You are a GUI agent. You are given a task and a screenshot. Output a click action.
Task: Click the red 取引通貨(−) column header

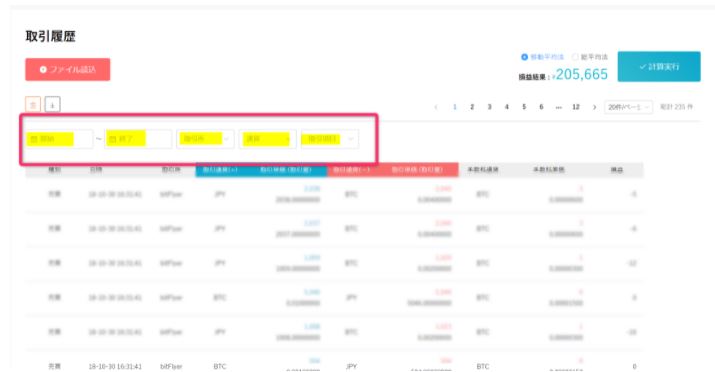pos(351,170)
